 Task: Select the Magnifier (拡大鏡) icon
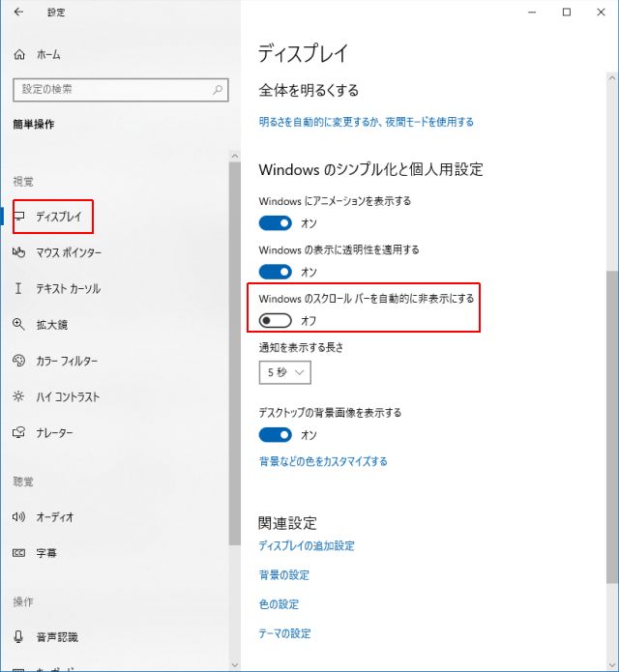coord(18,325)
